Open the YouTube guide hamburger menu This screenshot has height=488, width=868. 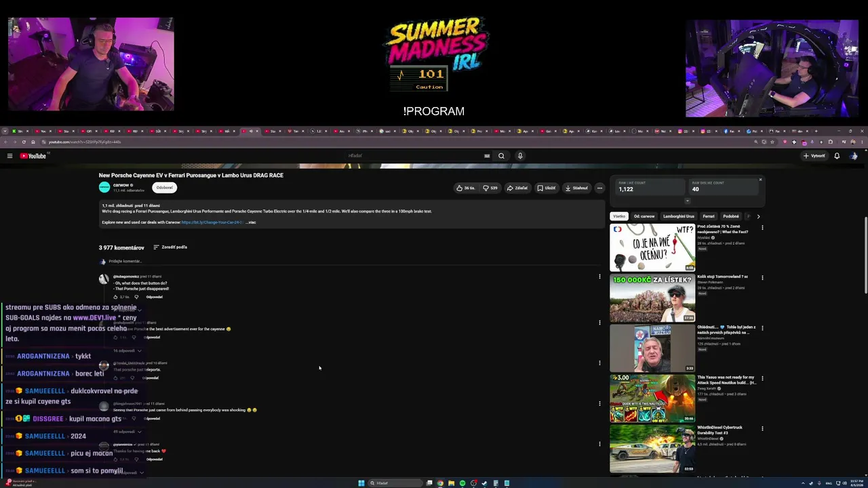click(x=9, y=156)
